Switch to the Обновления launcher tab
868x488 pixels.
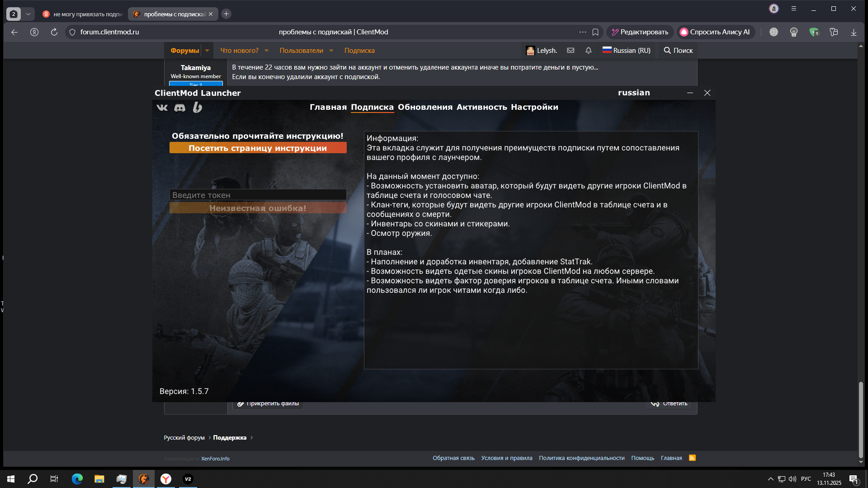click(425, 107)
